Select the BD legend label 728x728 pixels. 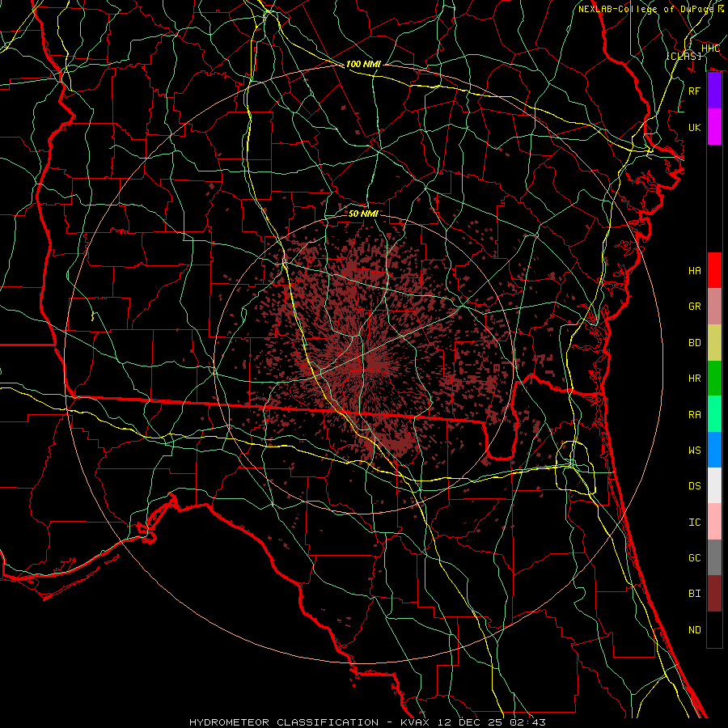point(694,343)
